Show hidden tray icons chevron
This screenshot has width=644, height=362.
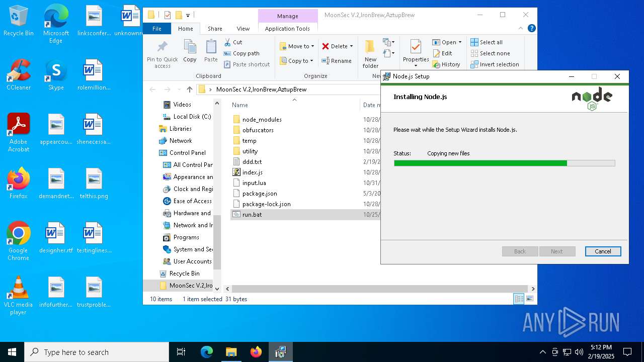542,352
